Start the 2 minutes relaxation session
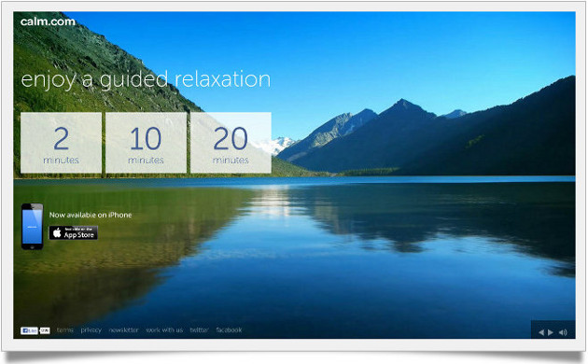This screenshot has width=588, height=364. 61,143
